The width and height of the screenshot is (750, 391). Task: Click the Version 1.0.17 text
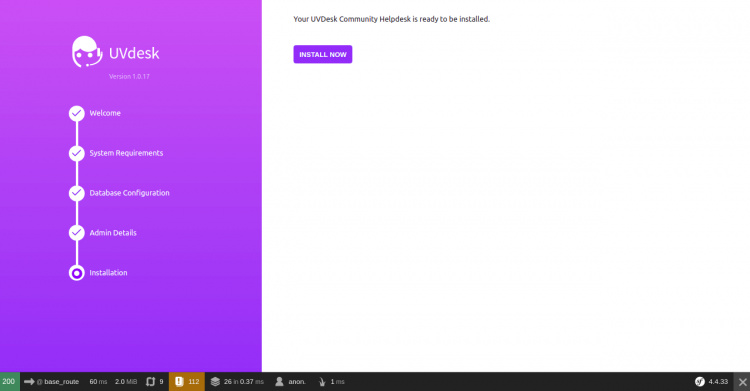click(129, 77)
